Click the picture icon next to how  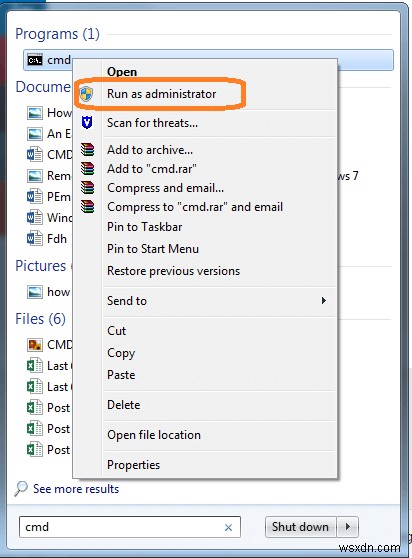click(x=35, y=292)
